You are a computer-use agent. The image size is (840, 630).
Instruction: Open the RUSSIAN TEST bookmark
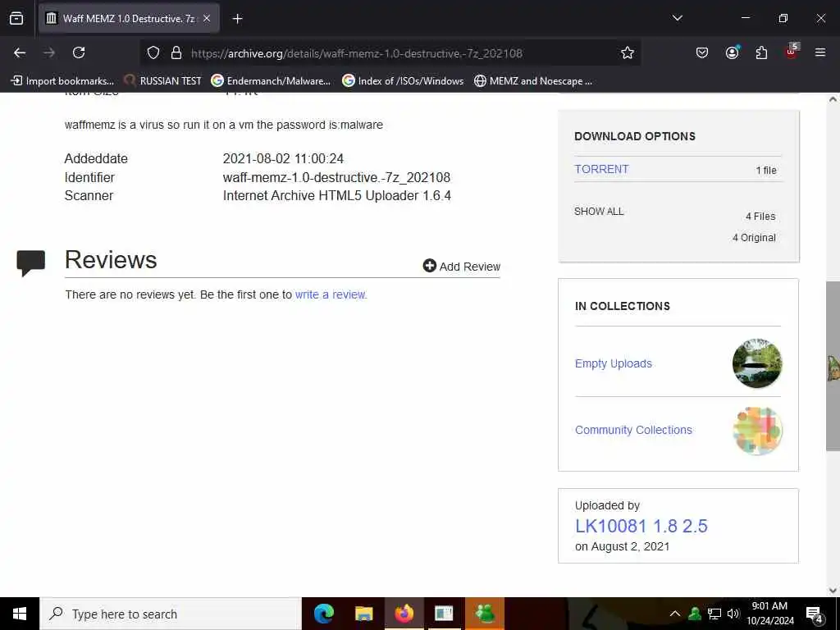[x=162, y=81]
